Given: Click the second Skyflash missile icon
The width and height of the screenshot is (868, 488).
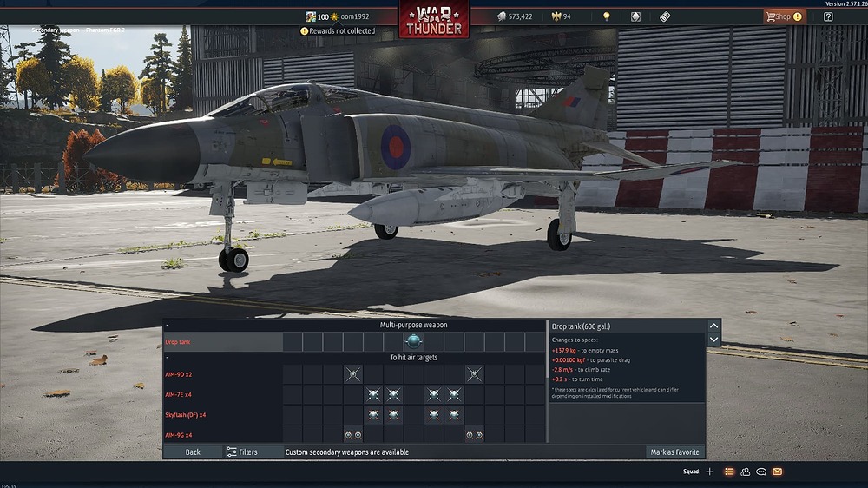Looking at the screenshot, I should [393, 415].
